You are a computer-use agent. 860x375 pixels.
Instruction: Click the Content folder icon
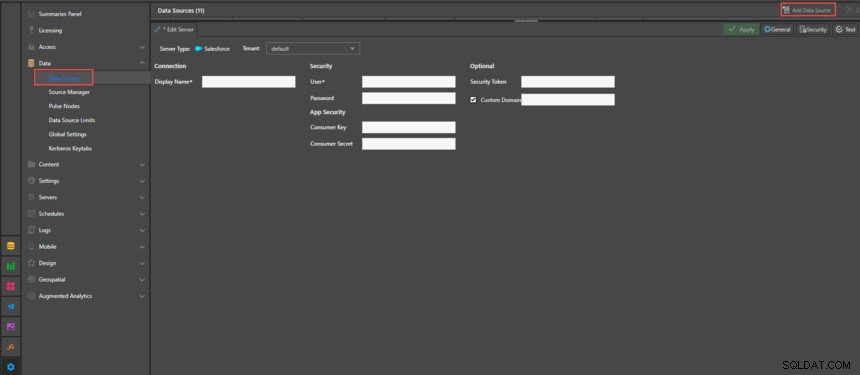coord(31,164)
